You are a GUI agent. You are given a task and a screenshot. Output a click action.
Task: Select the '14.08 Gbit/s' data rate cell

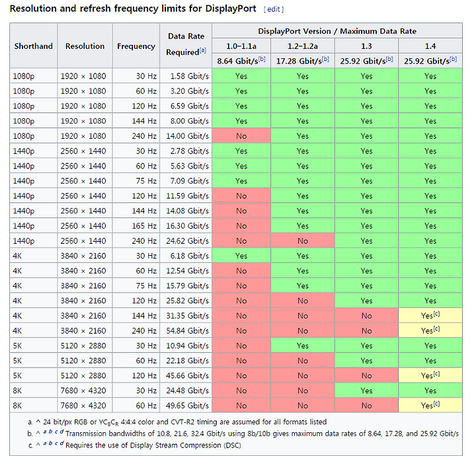[x=186, y=211]
